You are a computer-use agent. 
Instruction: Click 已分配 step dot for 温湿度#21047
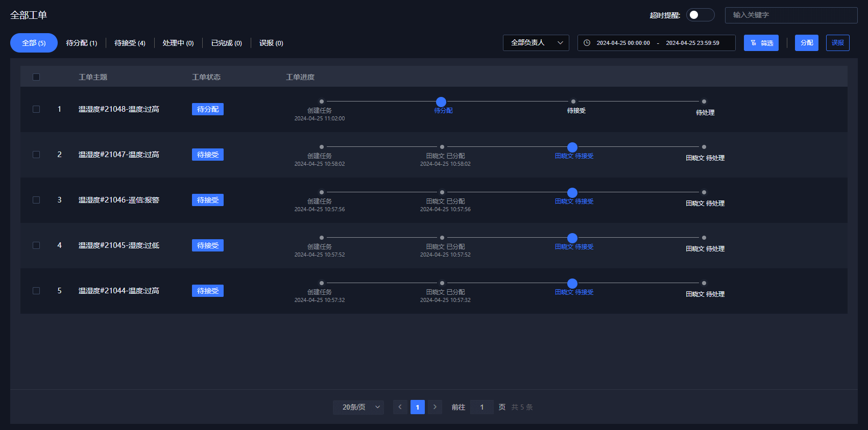pos(442,147)
